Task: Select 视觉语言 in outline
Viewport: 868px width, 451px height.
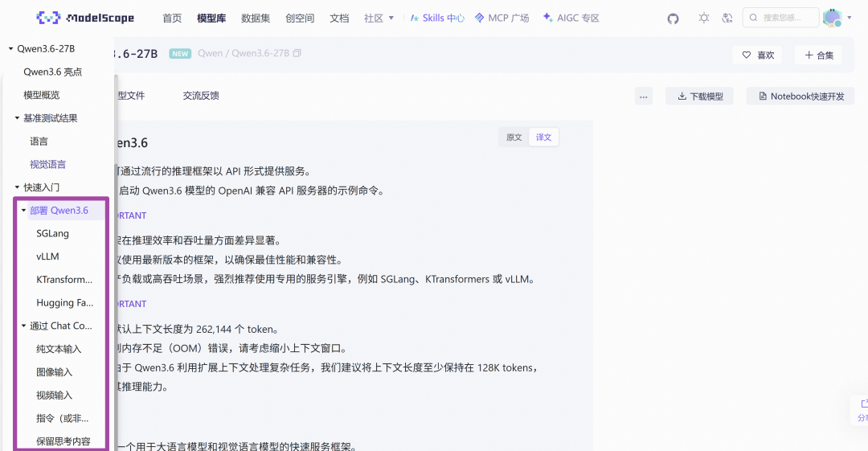Action: point(47,165)
